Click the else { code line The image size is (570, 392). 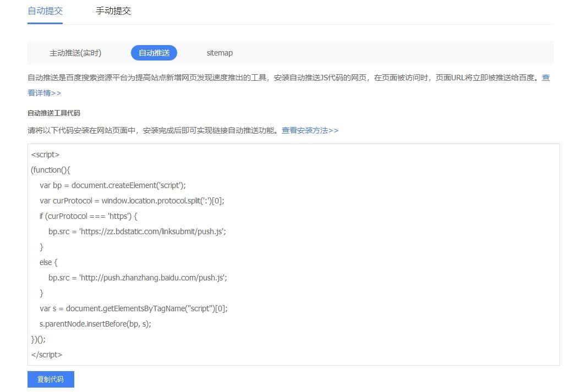(x=49, y=262)
